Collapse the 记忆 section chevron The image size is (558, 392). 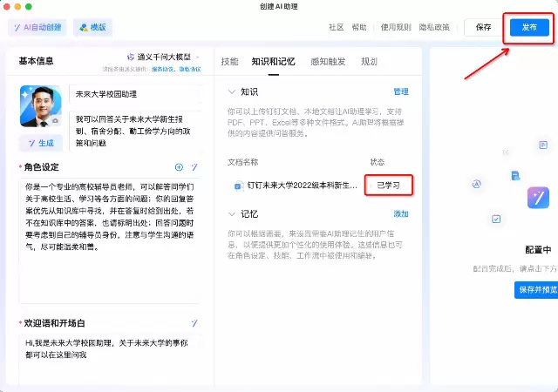pos(231,213)
